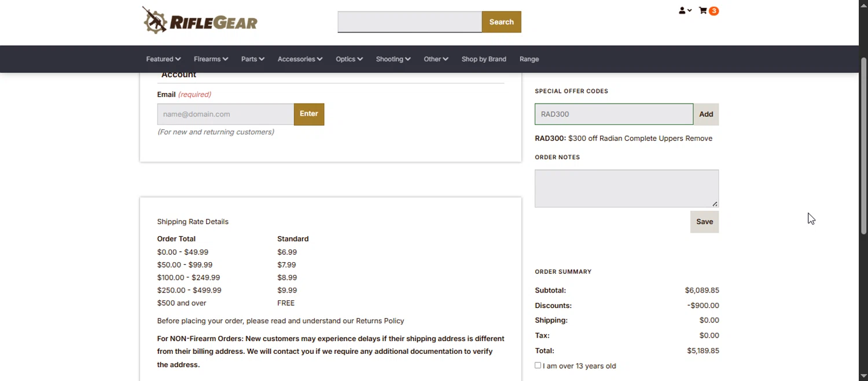Click the discounts value -$900.00
Viewport: 868px width, 381px height.
point(703,306)
